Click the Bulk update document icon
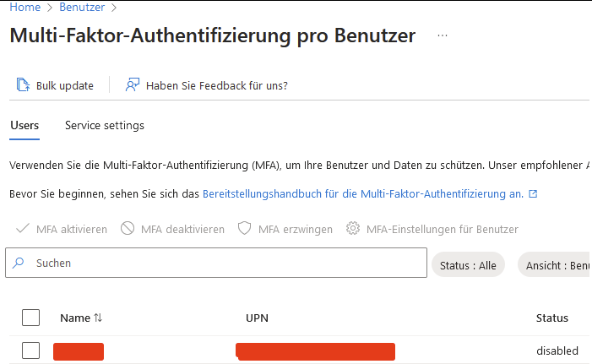Image resolution: width=592 pixels, height=364 pixels. coord(24,85)
